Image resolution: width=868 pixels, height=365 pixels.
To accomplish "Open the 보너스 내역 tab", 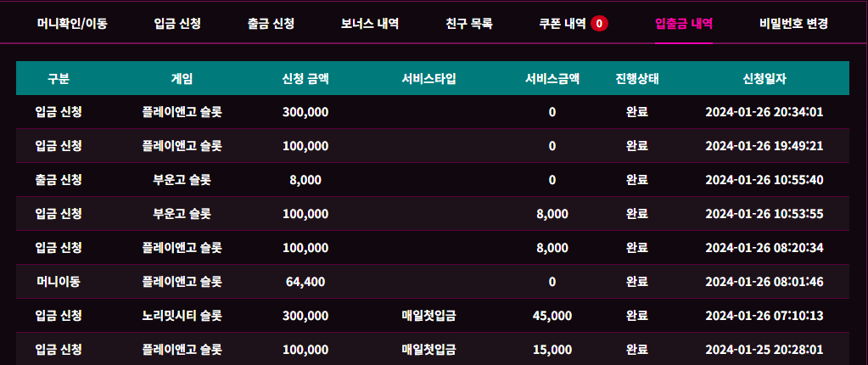I will (x=370, y=24).
